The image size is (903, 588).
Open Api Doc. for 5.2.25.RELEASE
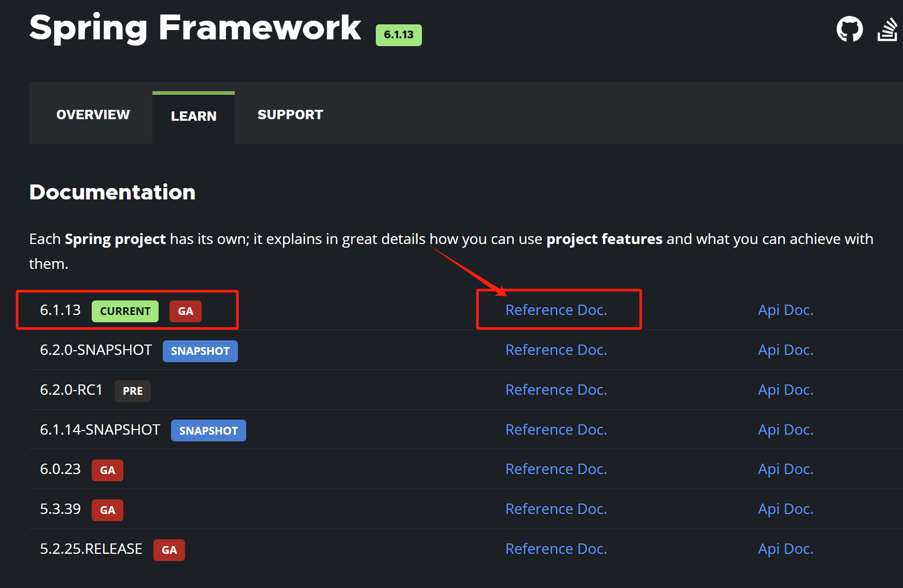coord(785,549)
